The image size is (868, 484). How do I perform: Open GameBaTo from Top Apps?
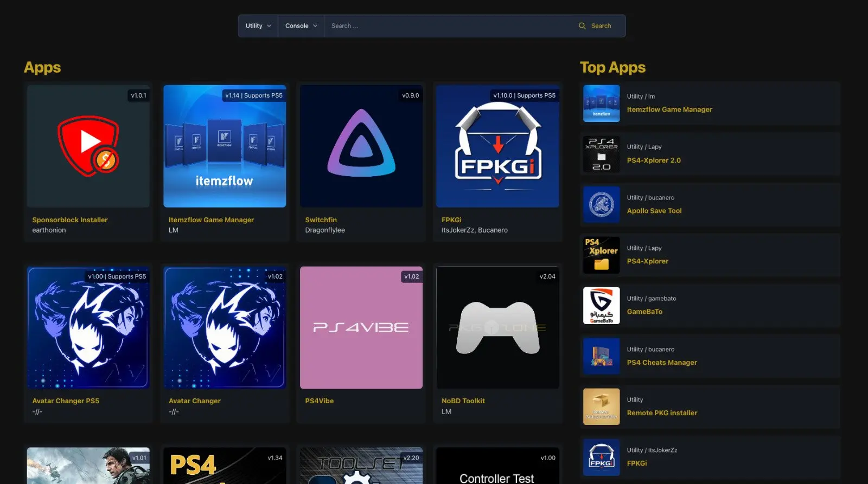644,312
